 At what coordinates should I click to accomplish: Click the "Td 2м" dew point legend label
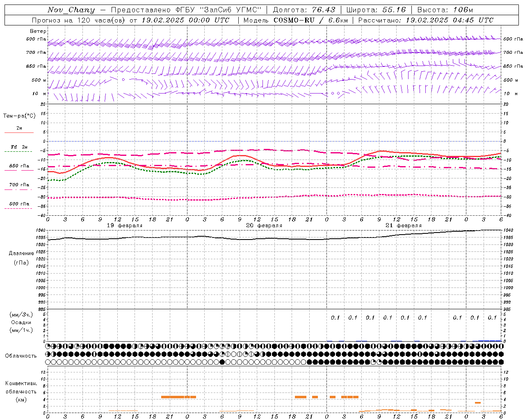coord(19,147)
